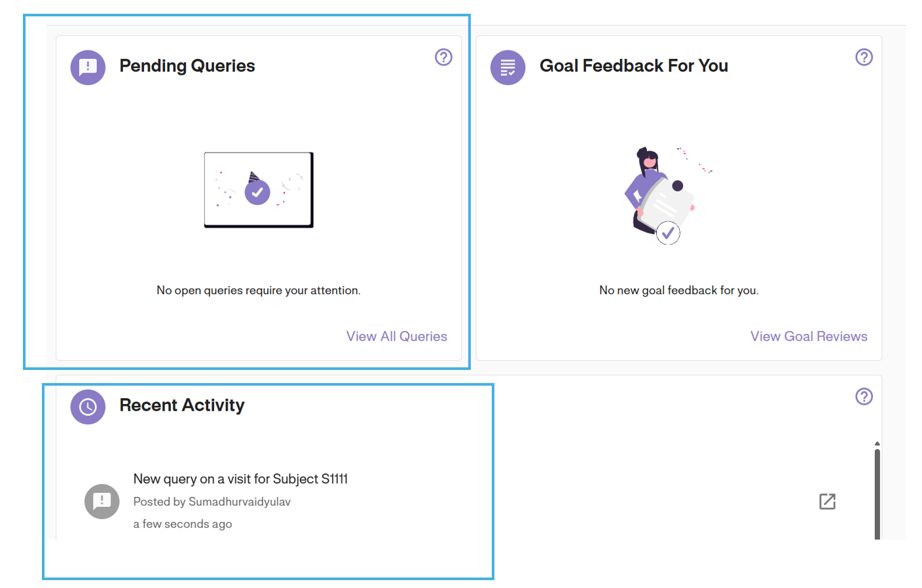This screenshot has height=588, width=922.
Task: Click the Pending Queries card title
Action: point(187,66)
